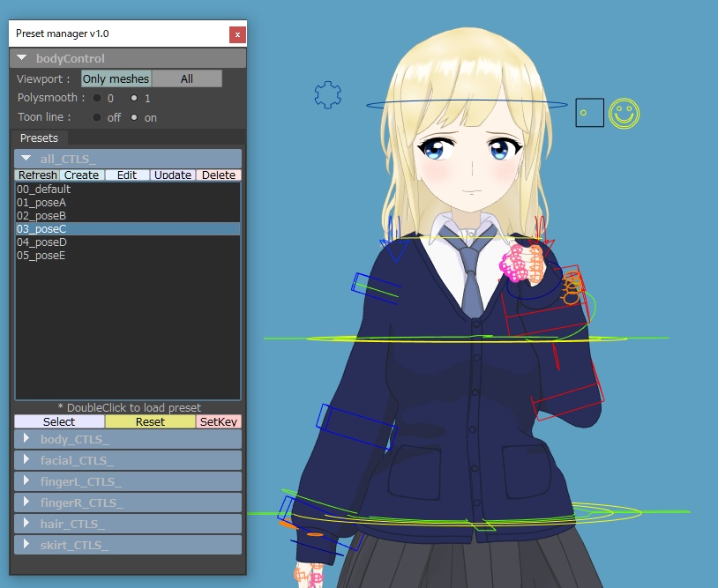
Task: Open the Presets tab
Action: (39, 138)
